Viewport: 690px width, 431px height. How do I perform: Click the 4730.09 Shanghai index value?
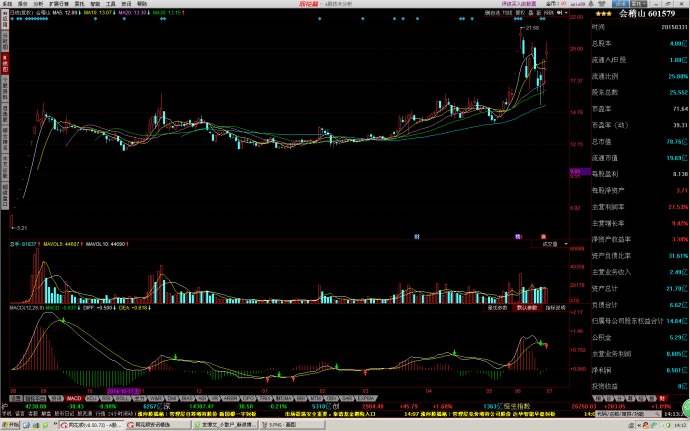pyautogui.click(x=36, y=406)
